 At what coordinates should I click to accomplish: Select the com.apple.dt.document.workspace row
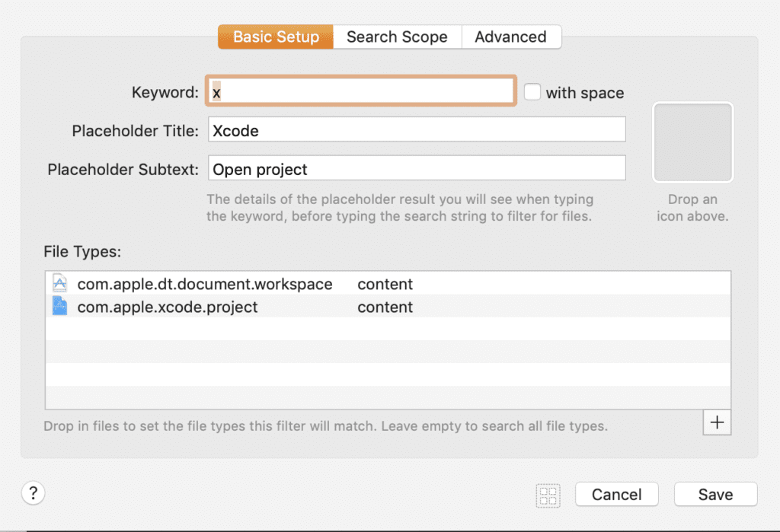205,284
